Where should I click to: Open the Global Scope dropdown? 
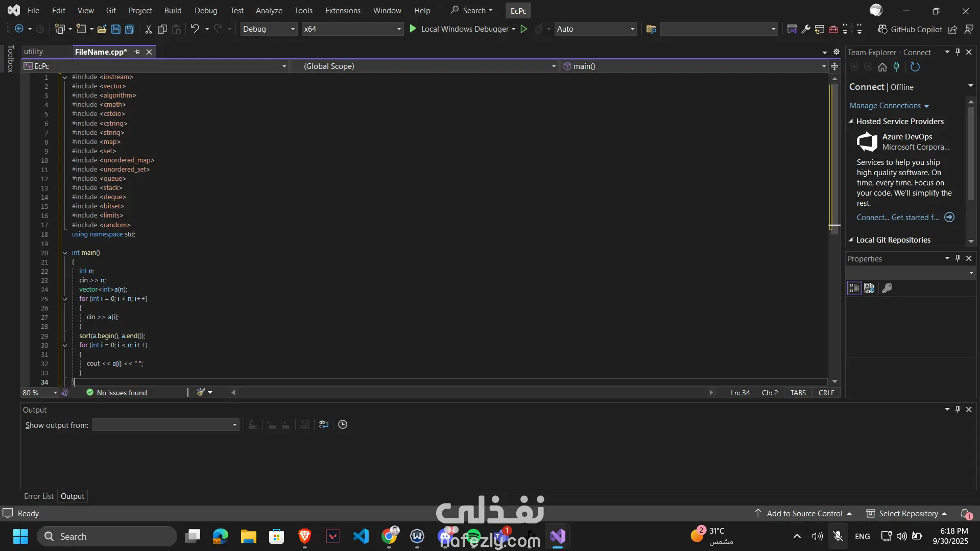tap(425, 66)
